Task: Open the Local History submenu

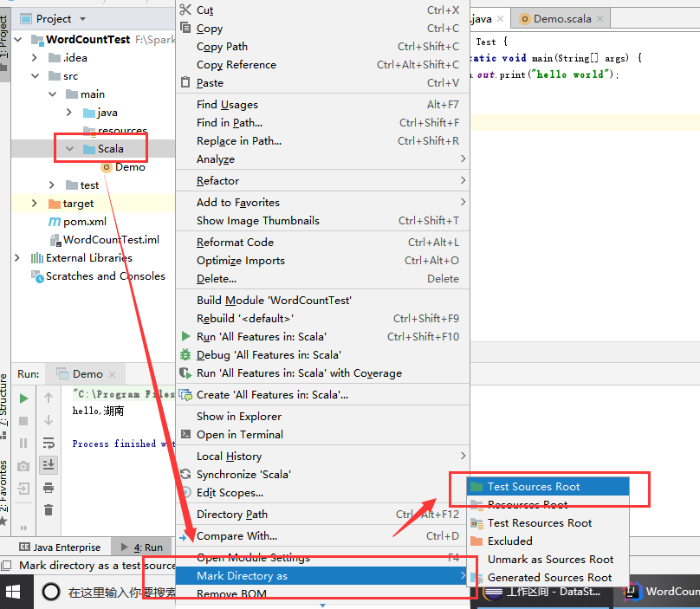Action: pos(323,456)
